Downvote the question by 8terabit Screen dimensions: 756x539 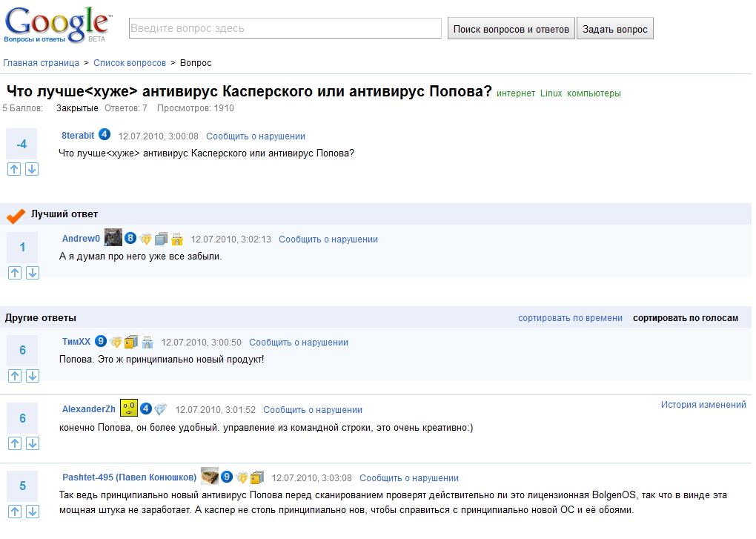click(x=32, y=169)
